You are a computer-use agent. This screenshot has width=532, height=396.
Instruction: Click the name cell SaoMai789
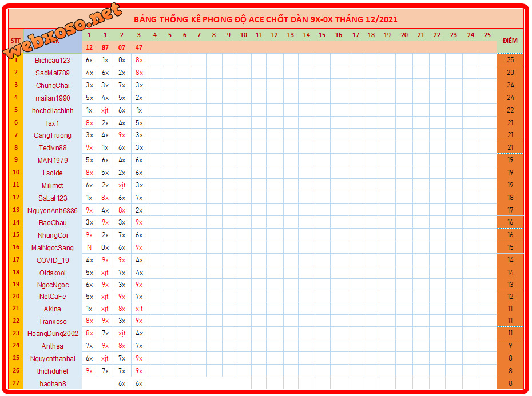(53, 73)
